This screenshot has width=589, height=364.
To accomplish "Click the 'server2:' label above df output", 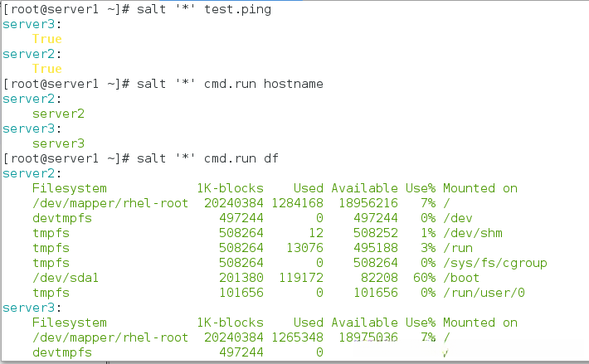I will tap(24, 172).
